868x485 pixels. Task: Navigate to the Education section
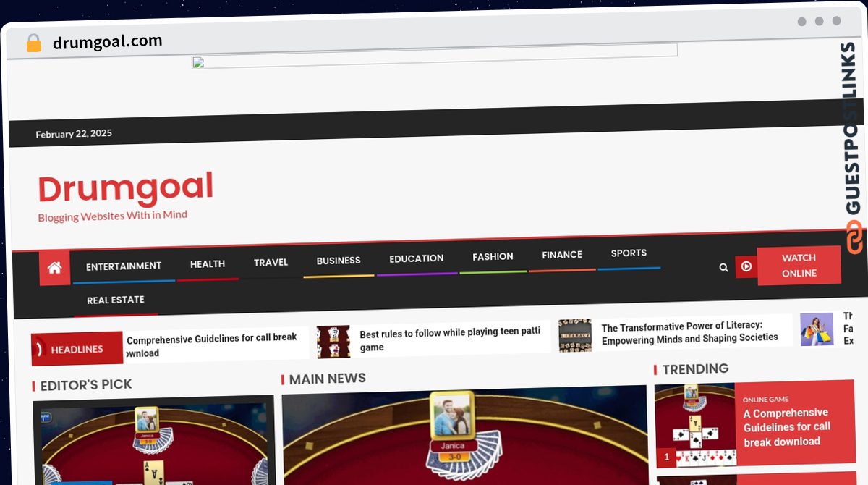tap(417, 258)
